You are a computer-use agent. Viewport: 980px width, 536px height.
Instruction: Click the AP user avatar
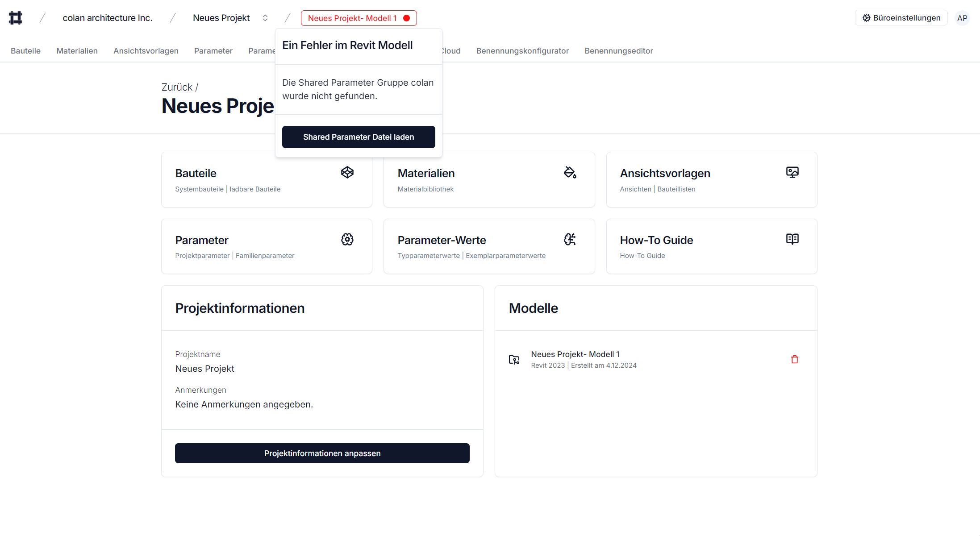tap(962, 18)
